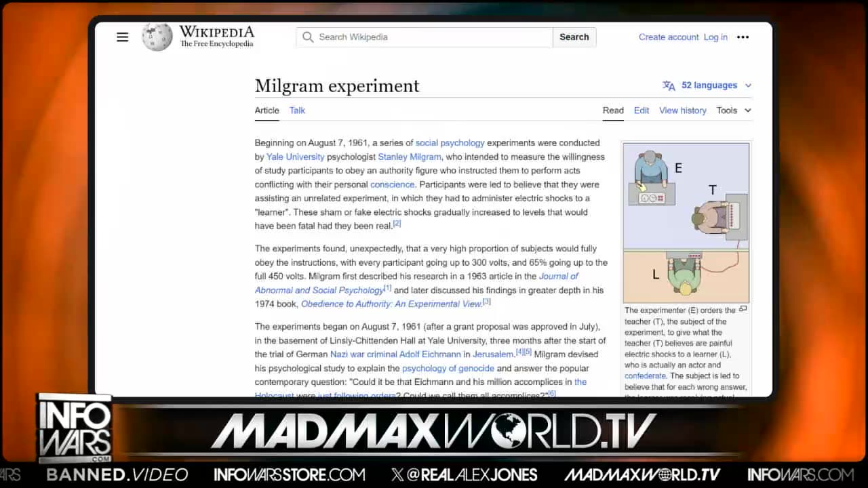The height and width of the screenshot is (488, 868).
Task: Click the Wikipedia globe logo
Action: pyautogui.click(x=157, y=37)
